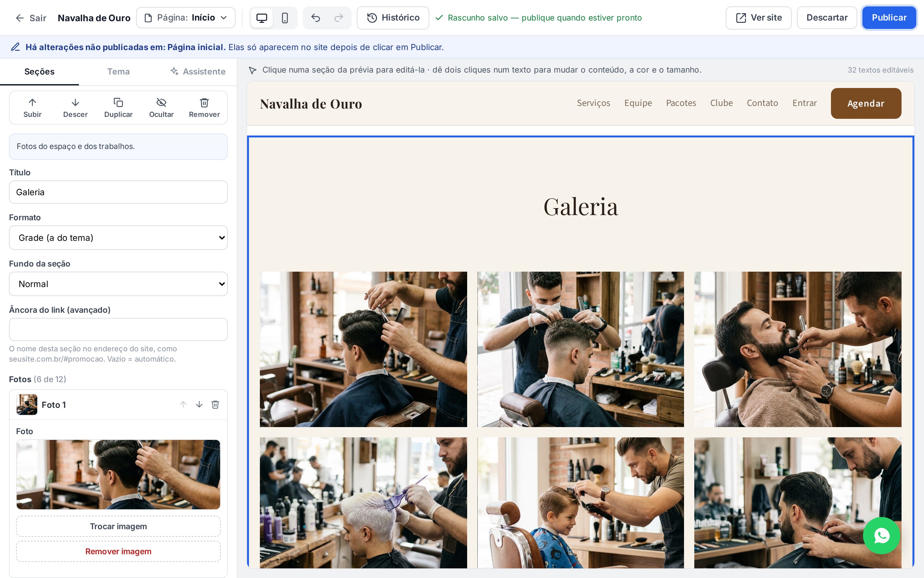Switch to mobile preview mode
The height and width of the screenshot is (578, 924).
[x=285, y=18]
